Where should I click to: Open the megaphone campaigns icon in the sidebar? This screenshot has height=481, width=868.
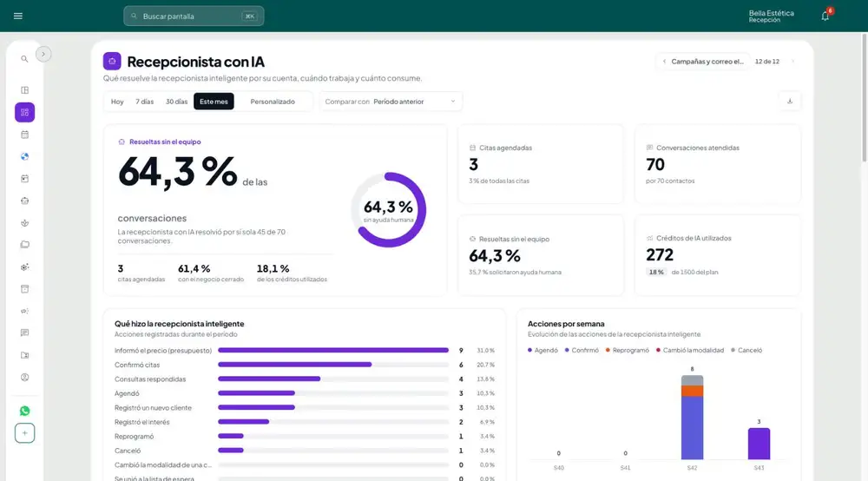coord(24,311)
